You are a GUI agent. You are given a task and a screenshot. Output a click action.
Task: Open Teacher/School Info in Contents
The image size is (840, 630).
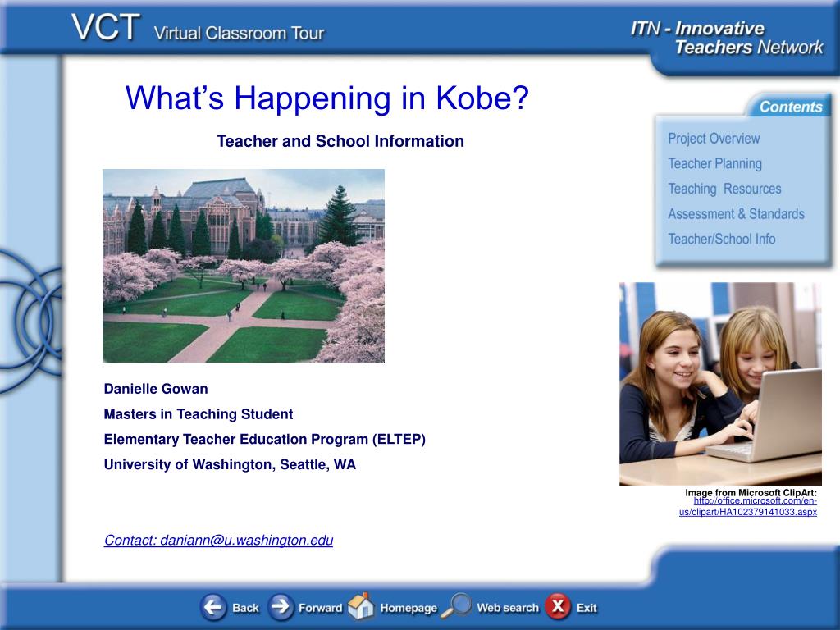point(722,239)
